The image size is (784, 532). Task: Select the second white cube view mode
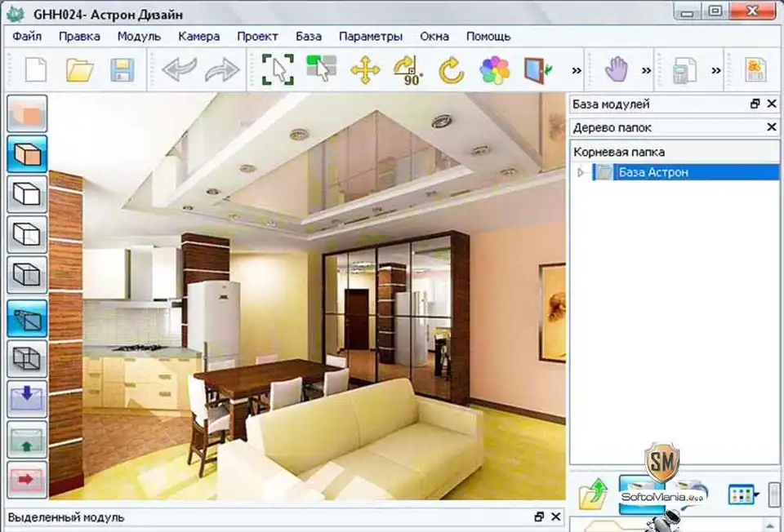(27, 234)
